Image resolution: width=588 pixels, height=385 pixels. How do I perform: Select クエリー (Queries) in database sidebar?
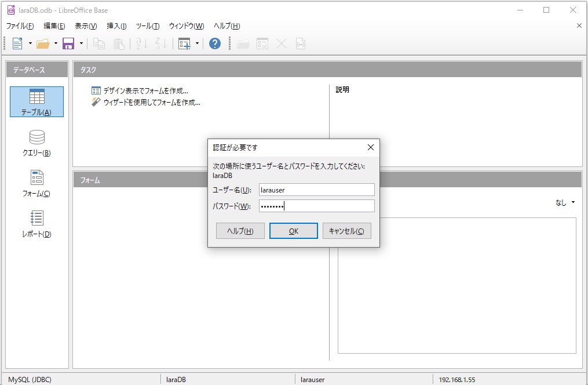tap(36, 143)
